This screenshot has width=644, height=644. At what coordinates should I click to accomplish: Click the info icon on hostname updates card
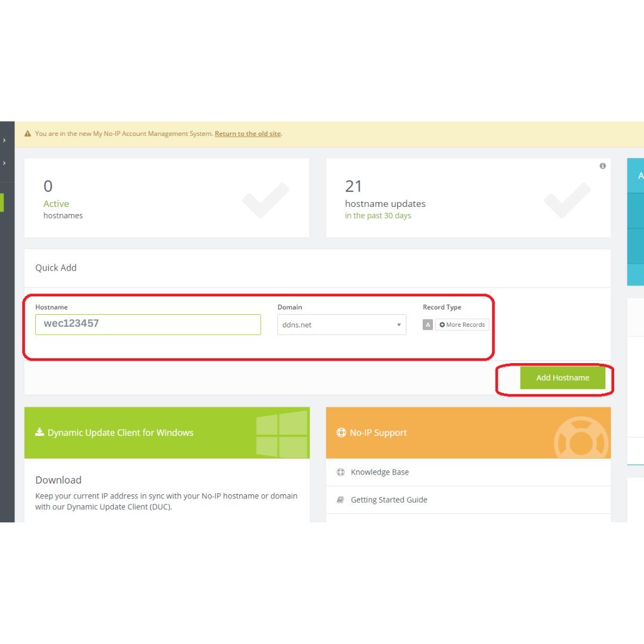[602, 166]
